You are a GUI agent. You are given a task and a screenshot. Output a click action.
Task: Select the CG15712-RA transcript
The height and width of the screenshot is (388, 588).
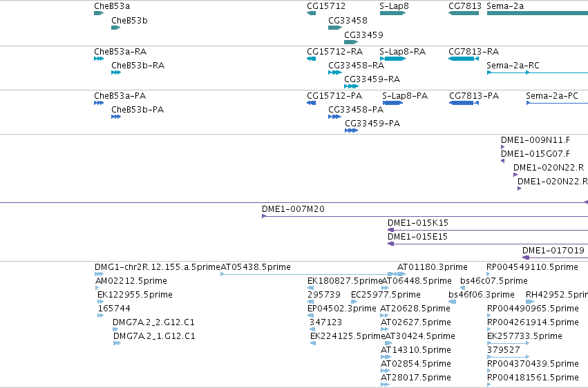coord(311,59)
